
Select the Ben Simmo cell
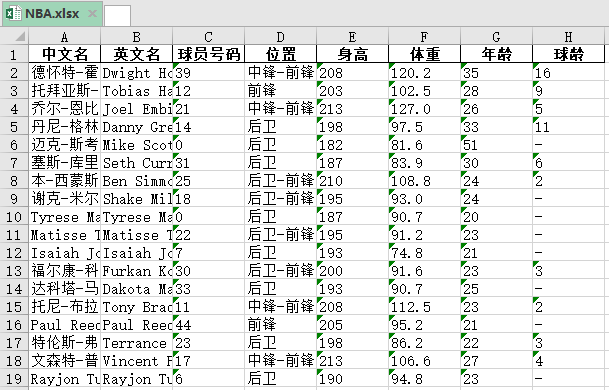coord(136,181)
